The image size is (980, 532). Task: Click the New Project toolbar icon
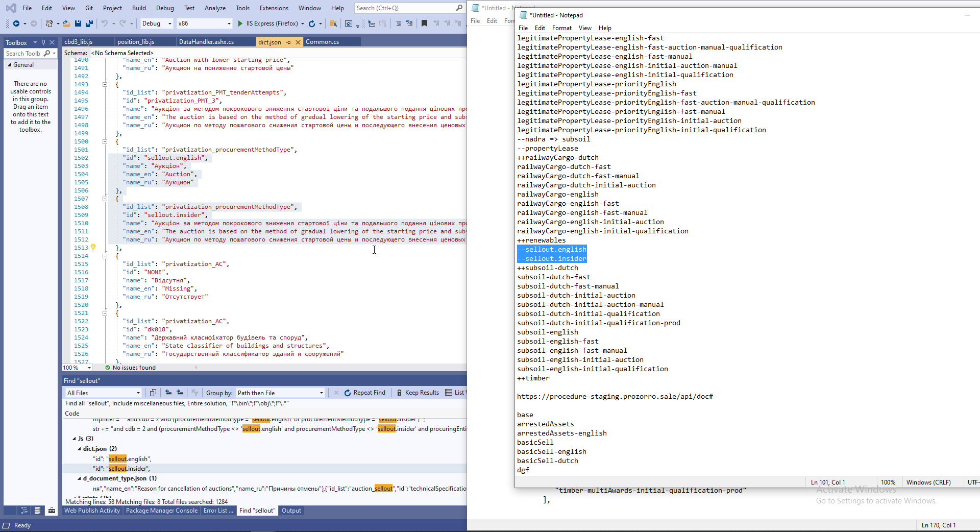click(x=49, y=23)
